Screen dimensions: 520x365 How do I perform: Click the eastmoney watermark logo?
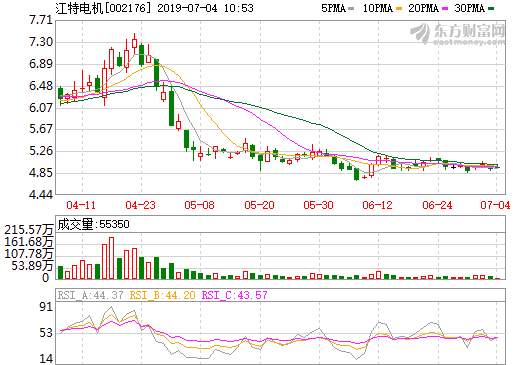pos(457,33)
